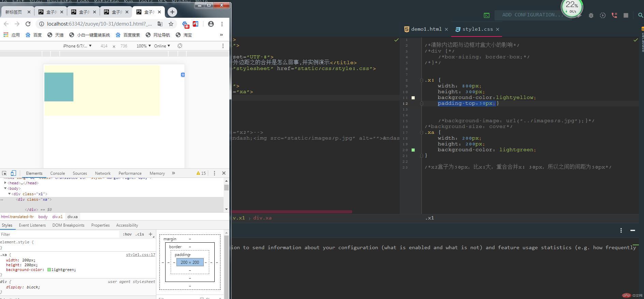
Task: Click lightgreen color swatch in Styles
Action: click(x=49, y=270)
